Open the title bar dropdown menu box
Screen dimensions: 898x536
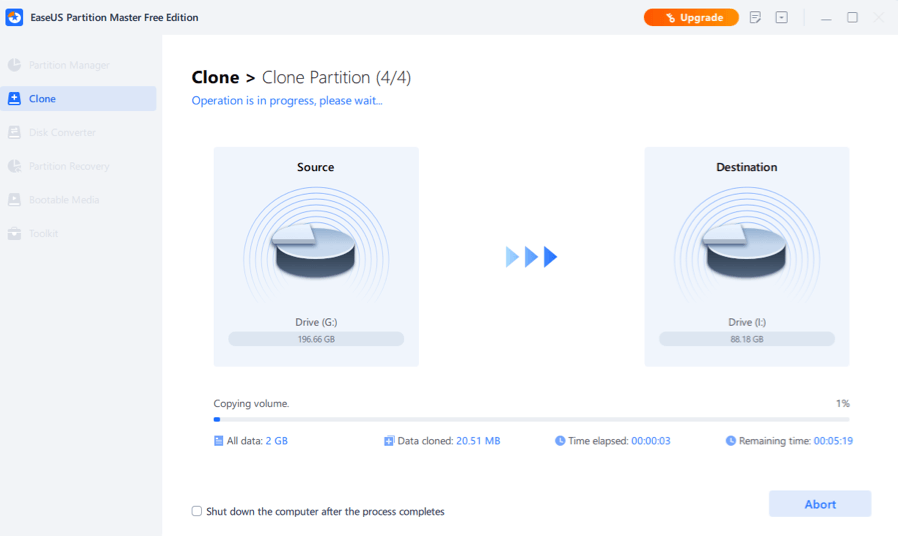(x=781, y=18)
